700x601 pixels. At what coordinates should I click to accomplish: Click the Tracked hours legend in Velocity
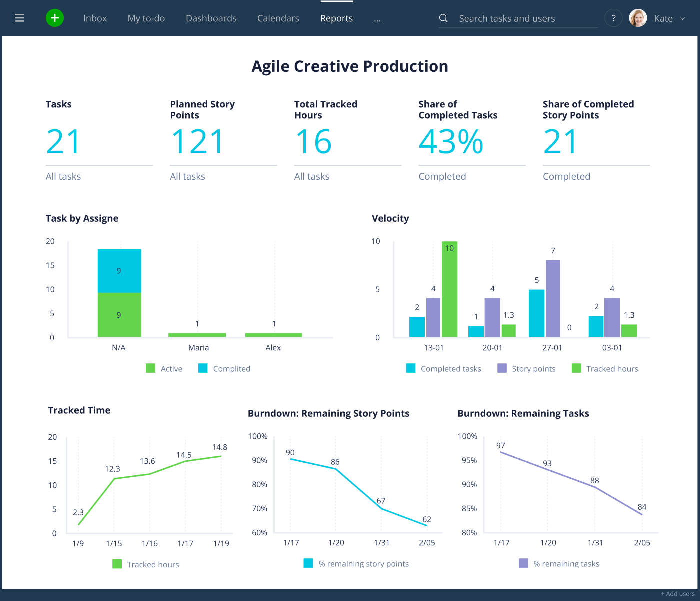pyautogui.click(x=605, y=368)
